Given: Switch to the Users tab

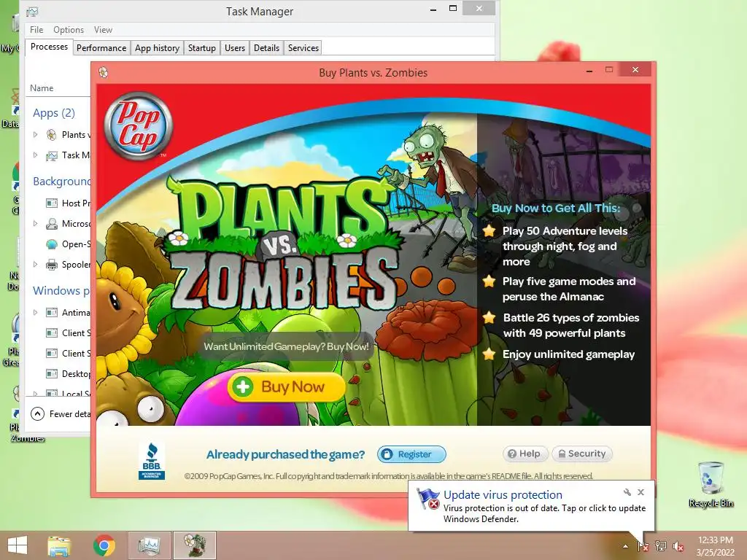Looking at the screenshot, I should pos(234,47).
